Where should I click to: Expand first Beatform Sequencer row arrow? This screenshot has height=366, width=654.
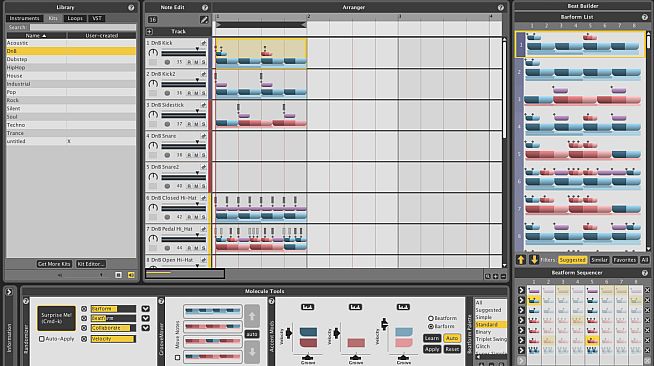[x=521, y=290]
